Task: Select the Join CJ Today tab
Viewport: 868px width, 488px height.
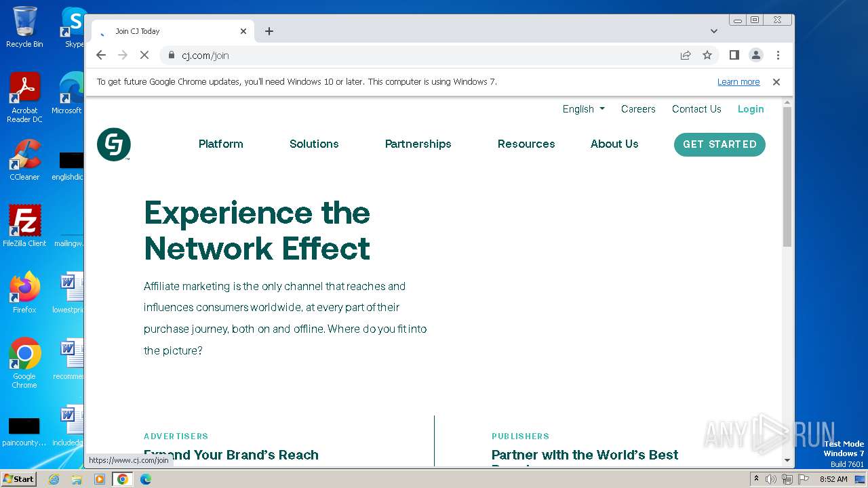Action: click(173, 31)
